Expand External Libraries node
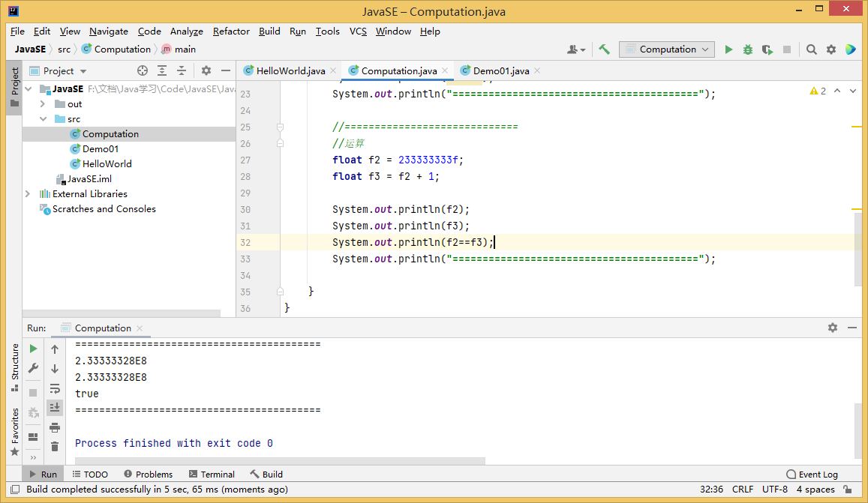The width and height of the screenshot is (868, 503). (28, 193)
